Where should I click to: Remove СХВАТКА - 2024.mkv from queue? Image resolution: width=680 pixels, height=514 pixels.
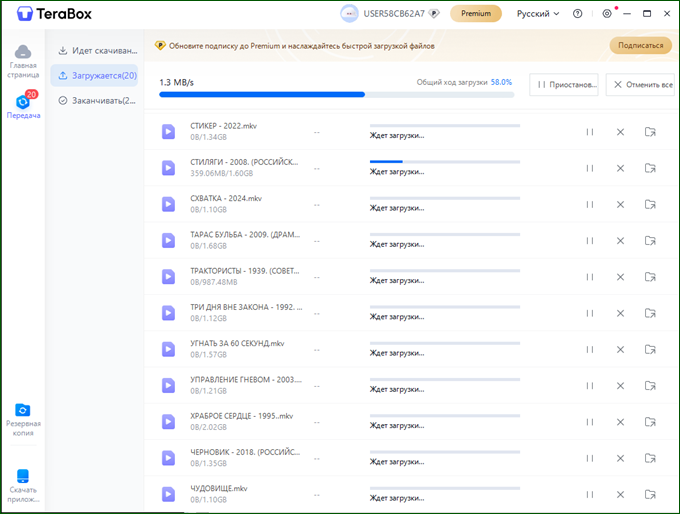tap(621, 204)
